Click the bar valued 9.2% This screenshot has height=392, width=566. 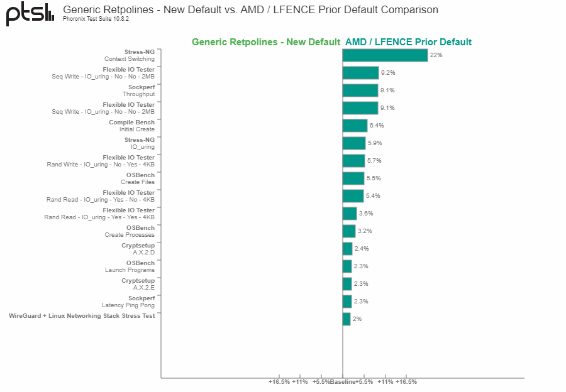[360, 73]
